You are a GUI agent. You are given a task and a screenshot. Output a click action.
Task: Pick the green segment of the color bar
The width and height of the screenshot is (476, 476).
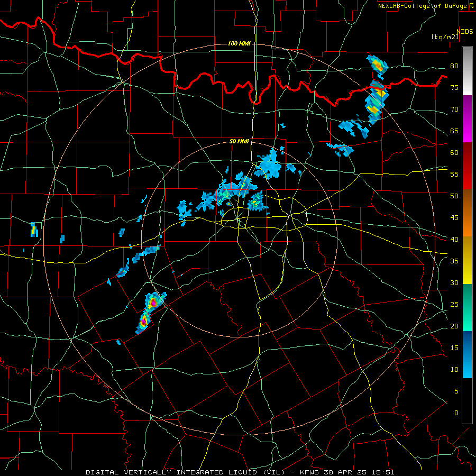(467, 307)
